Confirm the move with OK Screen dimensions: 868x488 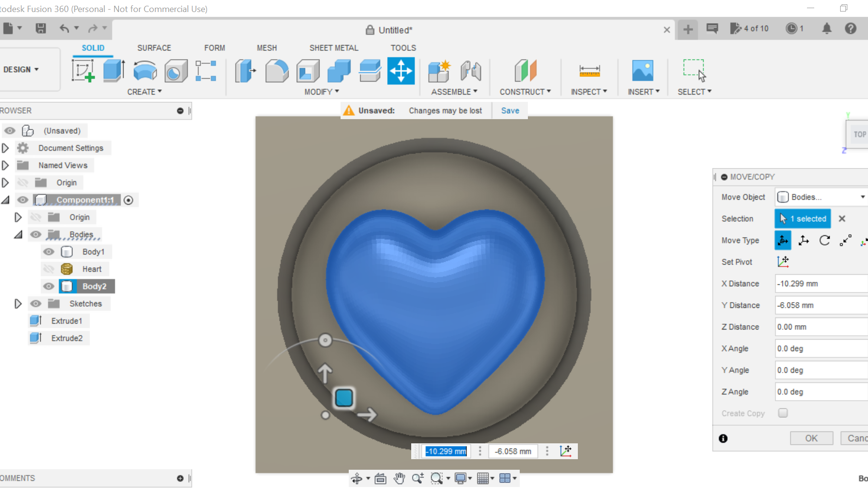[811, 438]
